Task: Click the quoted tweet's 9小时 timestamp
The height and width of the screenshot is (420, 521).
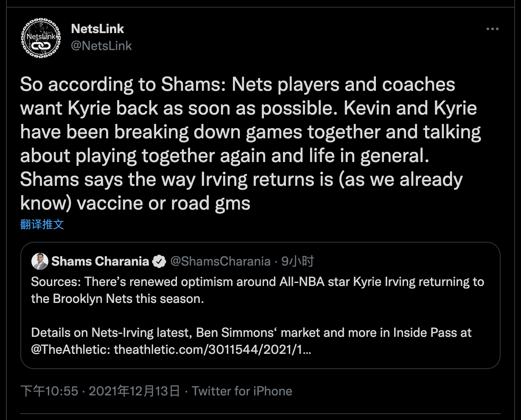Action: tap(297, 261)
